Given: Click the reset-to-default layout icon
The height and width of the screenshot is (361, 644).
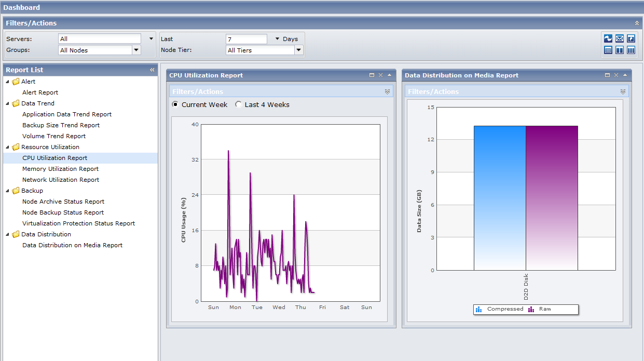Looking at the screenshot, I should [x=631, y=39].
